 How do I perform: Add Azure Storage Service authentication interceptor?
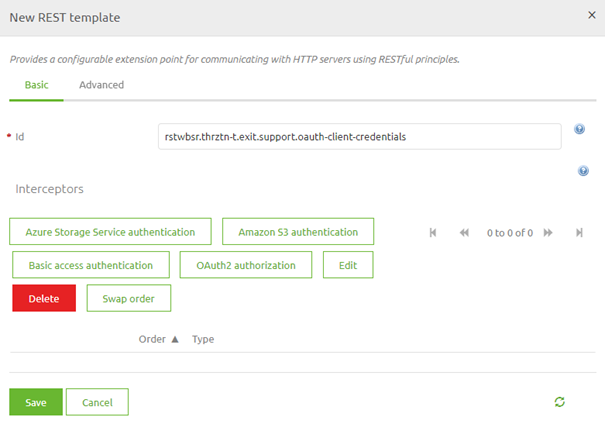tap(110, 231)
